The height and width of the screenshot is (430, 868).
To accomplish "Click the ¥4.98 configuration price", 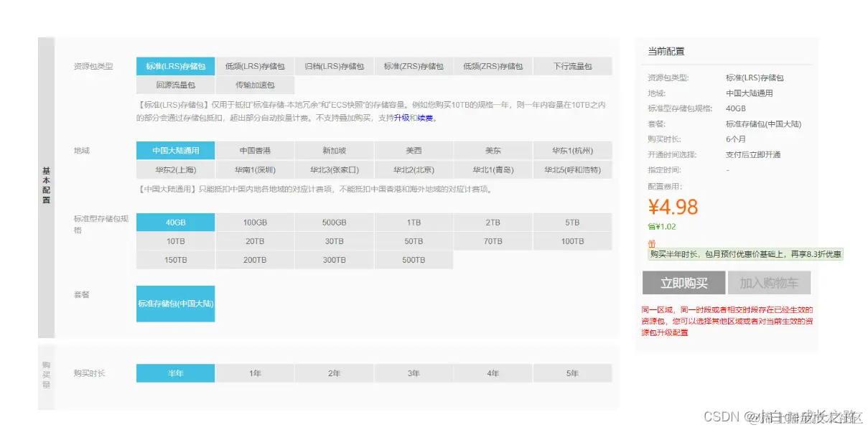I will [x=673, y=207].
